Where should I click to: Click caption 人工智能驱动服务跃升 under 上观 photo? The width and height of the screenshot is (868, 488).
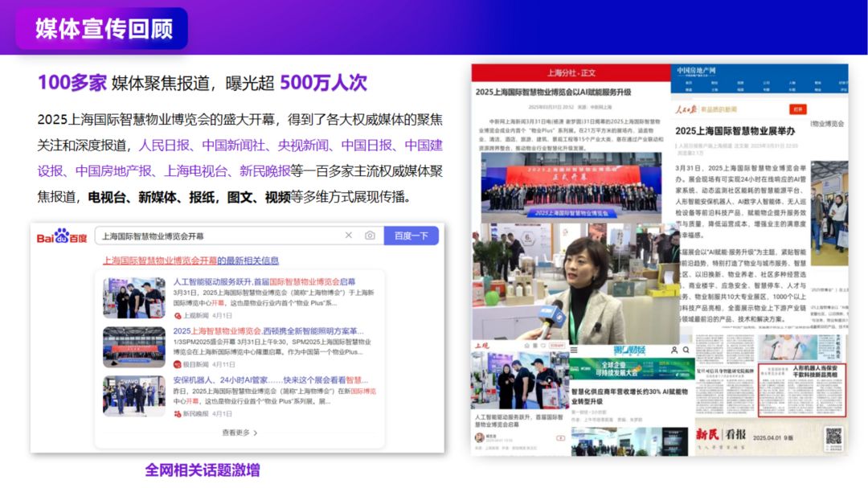click(518, 420)
